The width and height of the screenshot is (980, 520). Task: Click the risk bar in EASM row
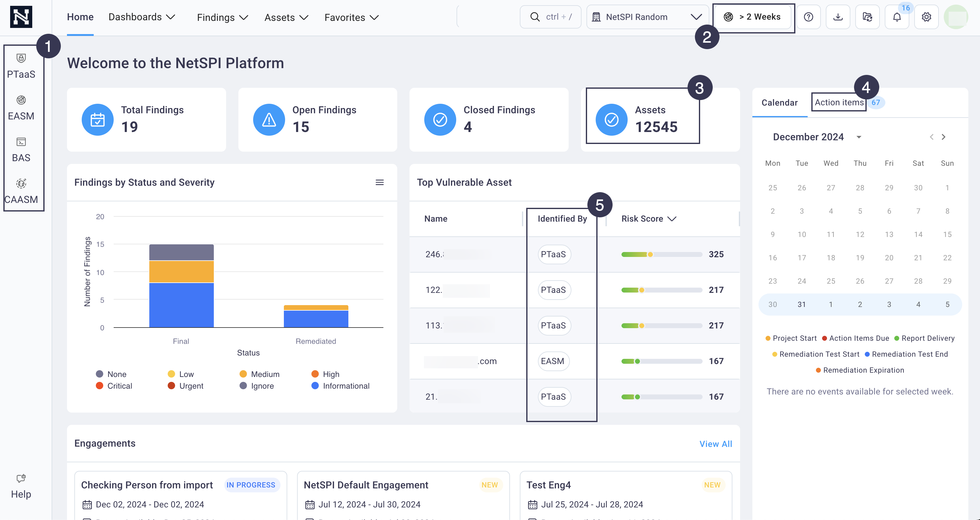[661, 361]
